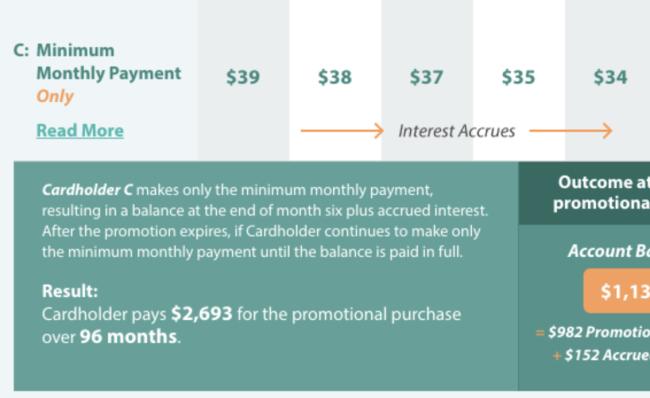650x398 pixels.
Task: Select the Cardholder C bold text
Action: pyautogui.click(x=87, y=190)
